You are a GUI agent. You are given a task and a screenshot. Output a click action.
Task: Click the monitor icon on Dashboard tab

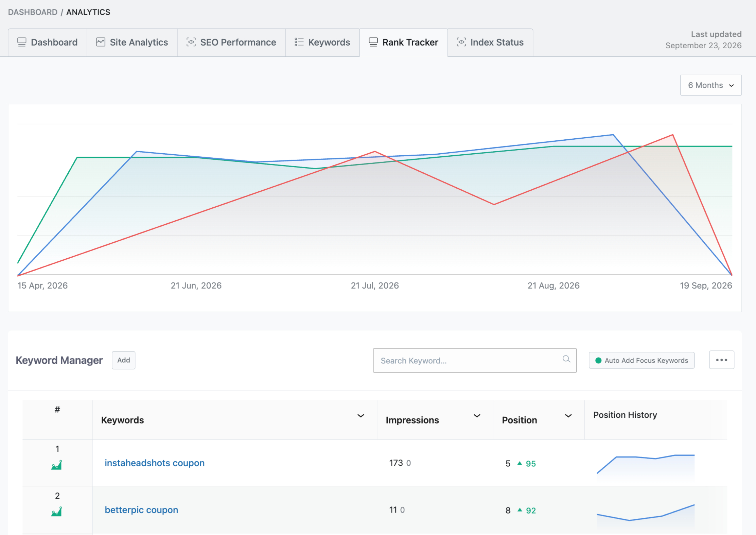pyautogui.click(x=22, y=42)
